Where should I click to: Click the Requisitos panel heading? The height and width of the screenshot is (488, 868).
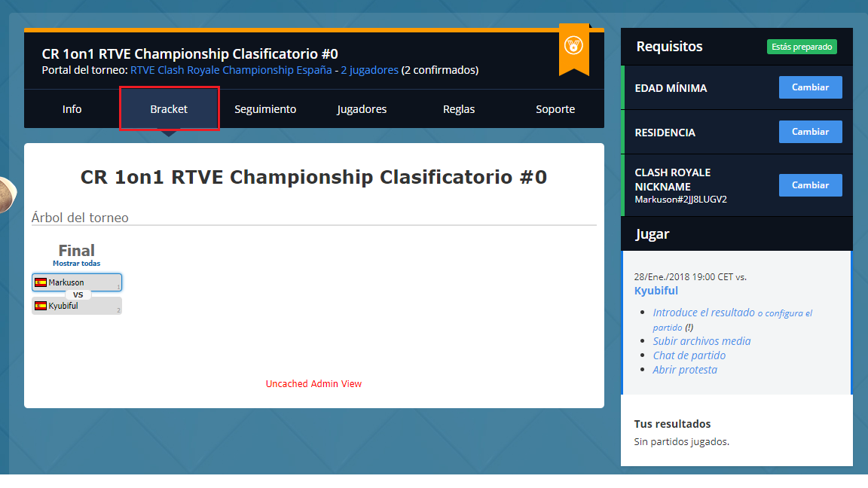669,47
